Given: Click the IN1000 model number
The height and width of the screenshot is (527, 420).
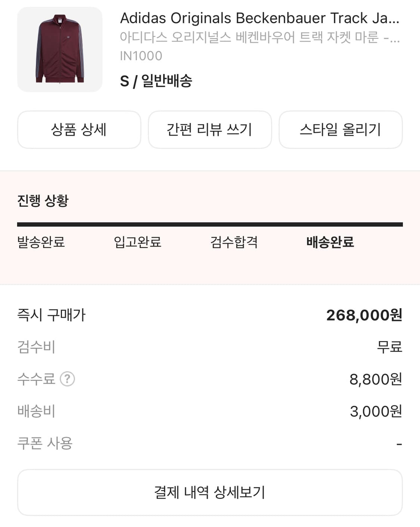Looking at the screenshot, I should tap(141, 56).
